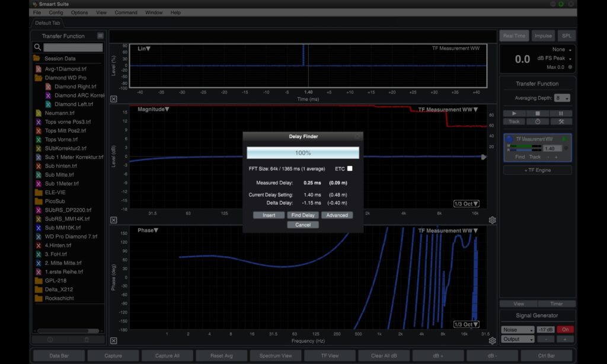Viewport: 607px width, 364px height.
Task: Click the stopwatch delay icon button
Action: tap(537, 122)
